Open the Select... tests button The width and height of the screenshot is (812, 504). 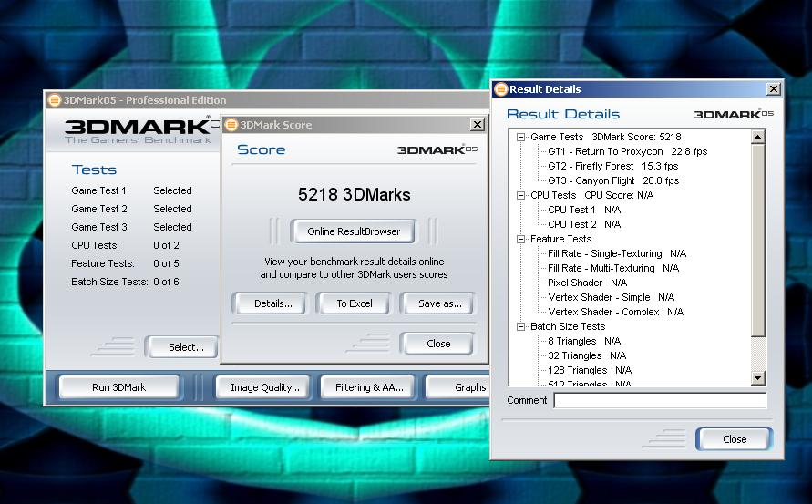click(182, 347)
